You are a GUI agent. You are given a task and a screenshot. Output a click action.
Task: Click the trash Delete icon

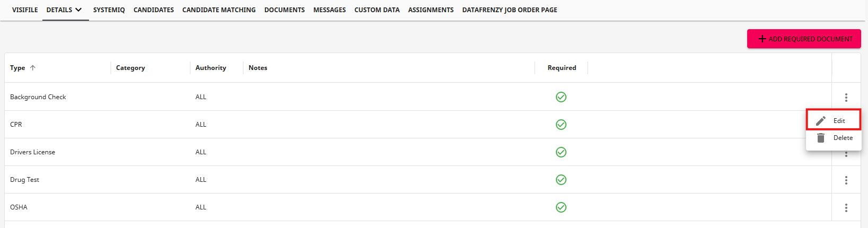pos(821,138)
